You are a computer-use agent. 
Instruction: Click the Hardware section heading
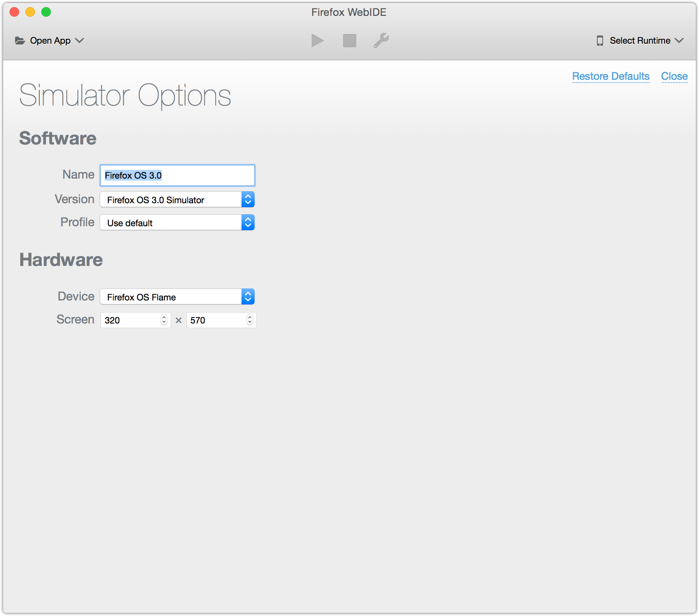click(x=61, y=260)
